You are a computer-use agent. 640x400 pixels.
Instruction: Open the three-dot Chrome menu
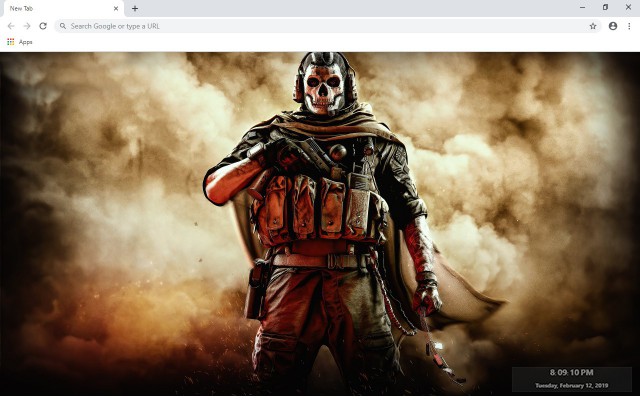click(x=629, y=26)
